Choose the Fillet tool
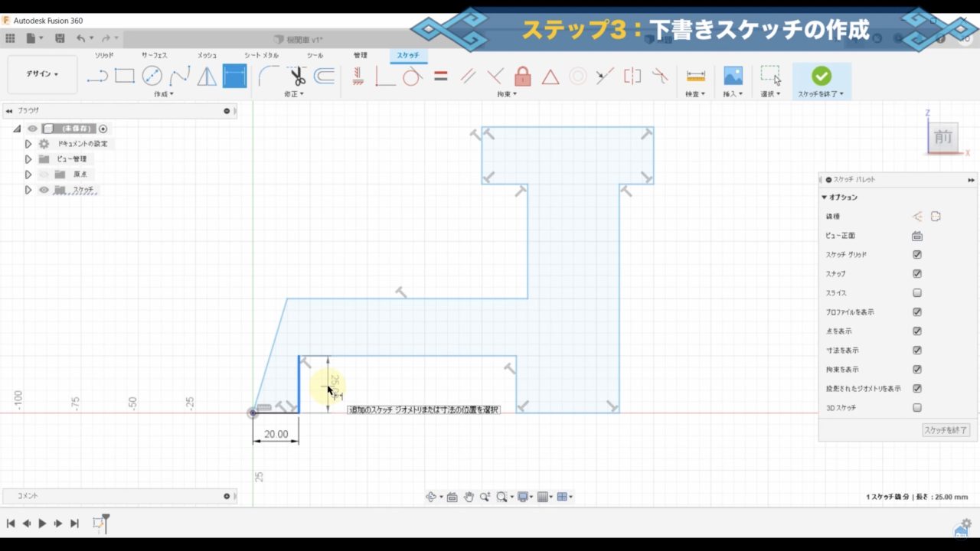 [268, 76]
